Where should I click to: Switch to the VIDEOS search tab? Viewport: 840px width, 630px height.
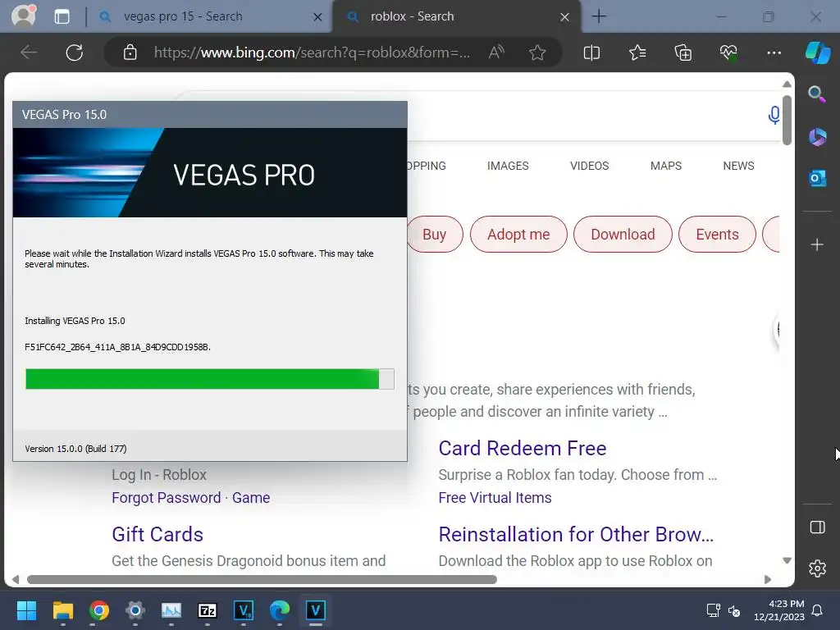point(589,166)
